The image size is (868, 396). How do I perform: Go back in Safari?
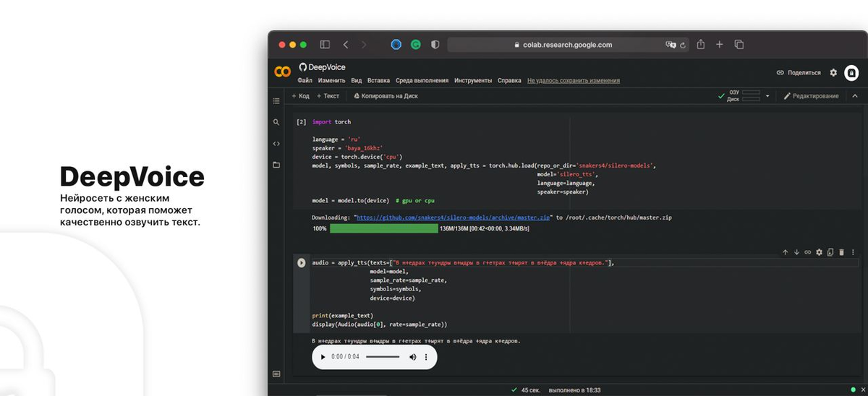(346, 44)
